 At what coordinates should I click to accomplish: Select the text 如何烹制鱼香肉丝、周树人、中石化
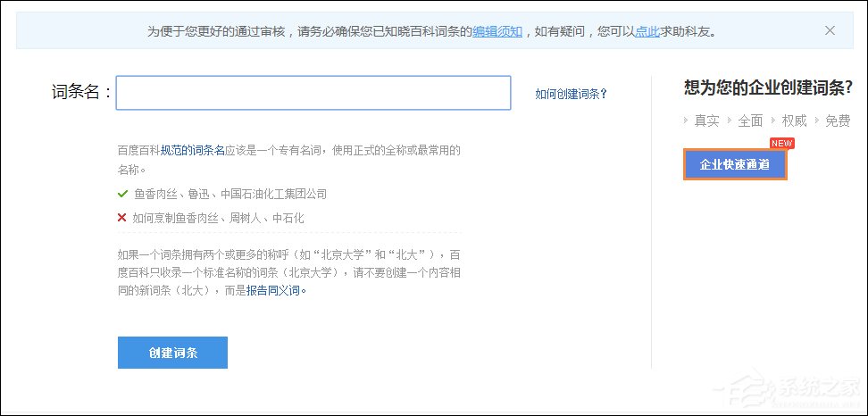click(218, 218)
